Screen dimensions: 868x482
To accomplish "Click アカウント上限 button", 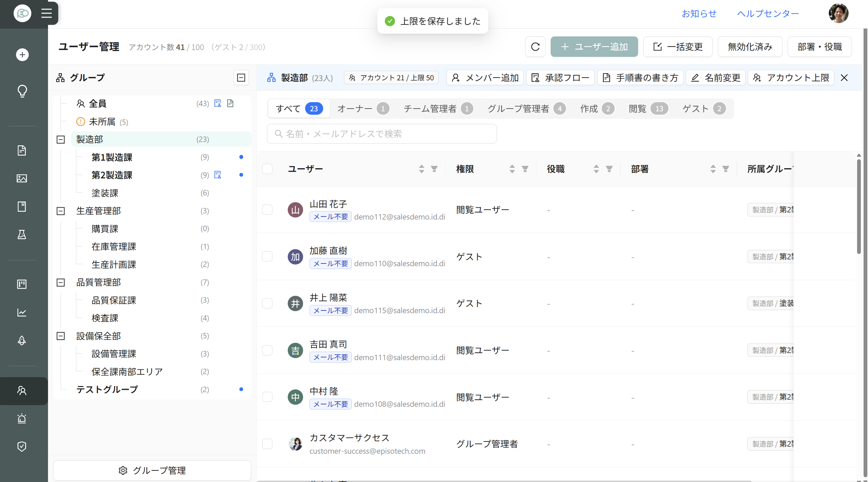I will click(791, 78).
